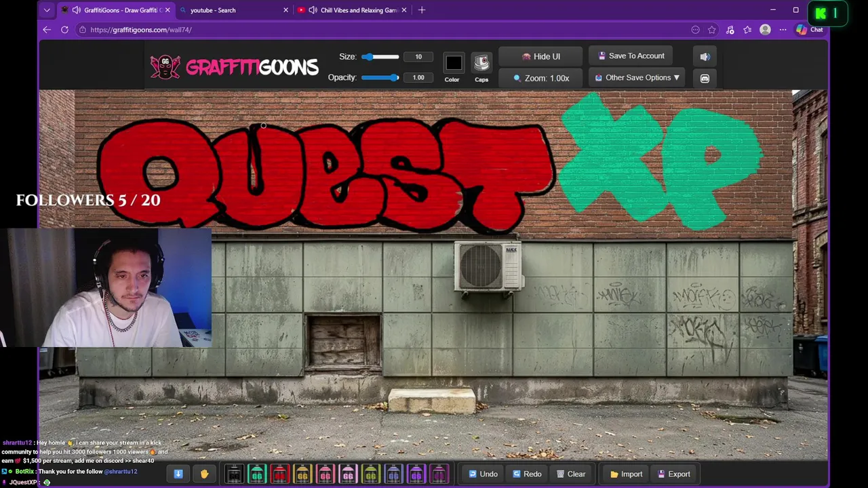Click the streamer webcam overlay
This screenshot has width=868, height=488.
pyautogui.click(x=106, y=287)
